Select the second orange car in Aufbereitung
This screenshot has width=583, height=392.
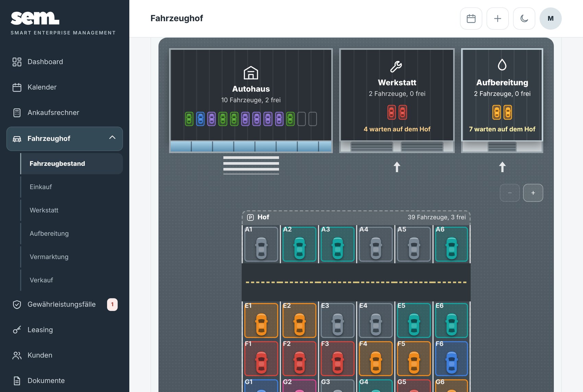tap(508, 112)
